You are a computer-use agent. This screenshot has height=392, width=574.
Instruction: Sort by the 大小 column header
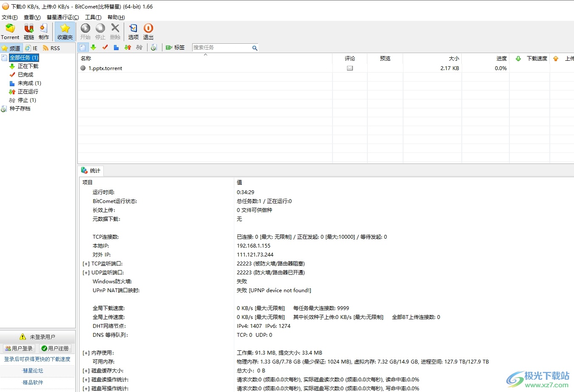(432, 59)
